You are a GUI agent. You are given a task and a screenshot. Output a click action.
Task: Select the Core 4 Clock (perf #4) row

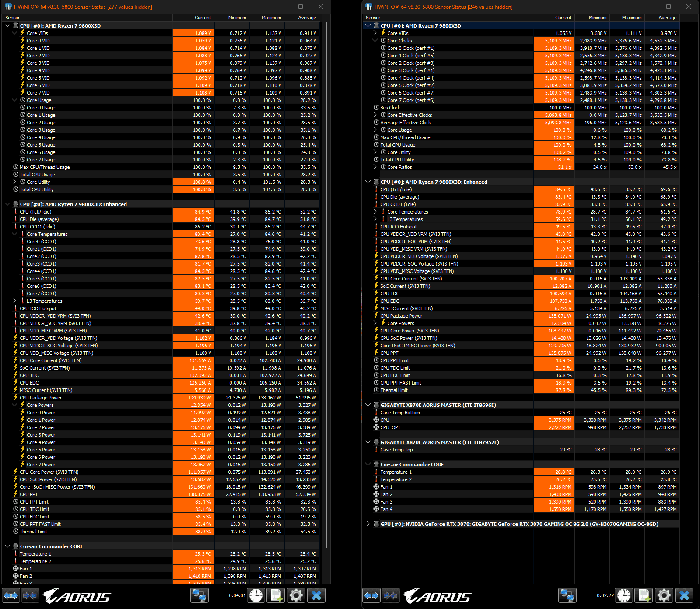[x=521, y=78]
